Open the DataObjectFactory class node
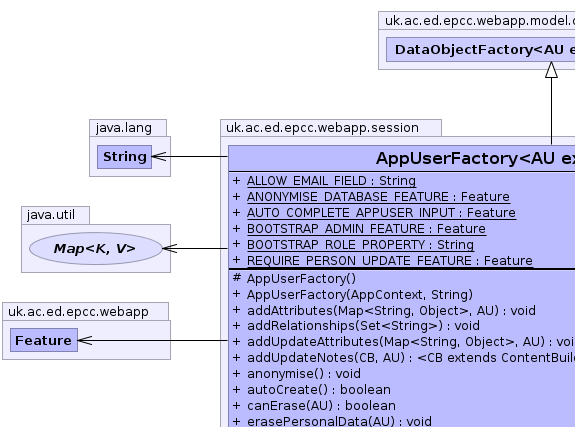The width and height of the screenshot is (575, 427). tap(480, 50)
